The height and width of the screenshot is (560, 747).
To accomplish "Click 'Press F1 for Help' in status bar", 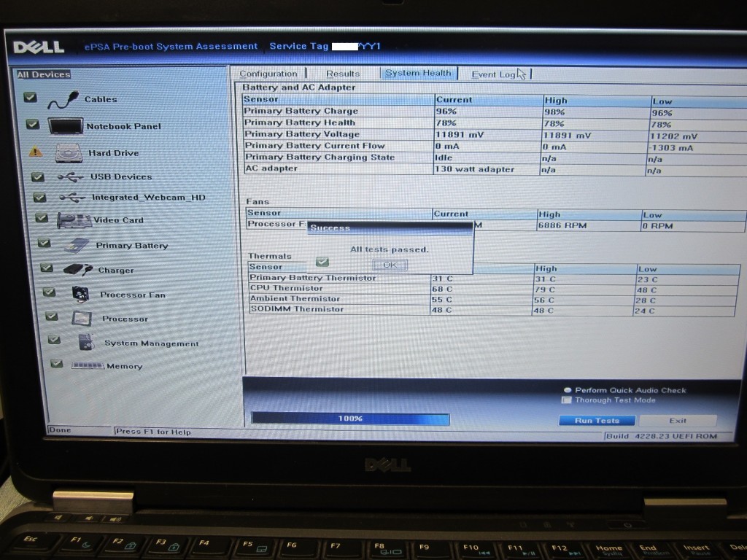I will (x=153, y=432).
